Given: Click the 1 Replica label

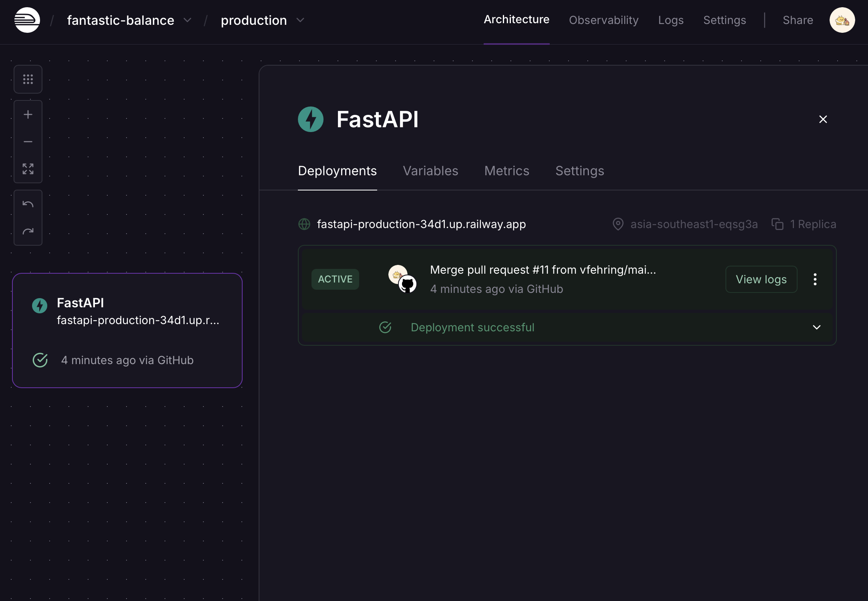Looking at the screenshot, I should pos(813,224).
